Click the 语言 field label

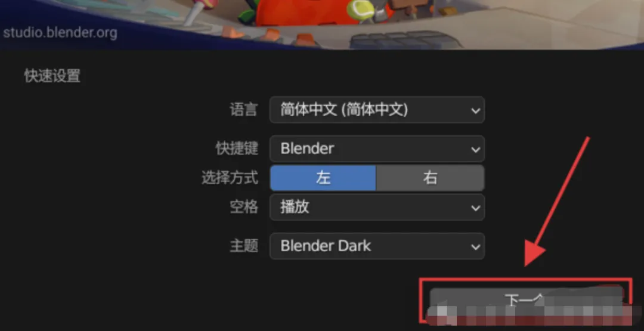(243, 110)
